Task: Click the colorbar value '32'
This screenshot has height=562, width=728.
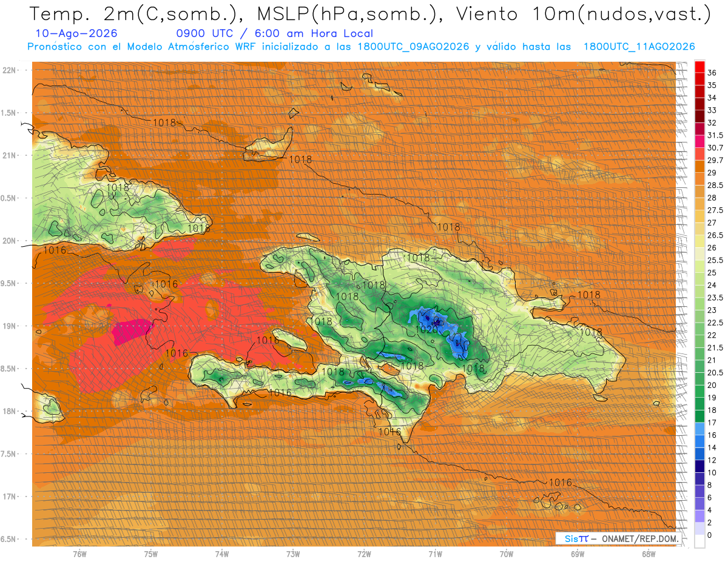Action: (712, 122)
